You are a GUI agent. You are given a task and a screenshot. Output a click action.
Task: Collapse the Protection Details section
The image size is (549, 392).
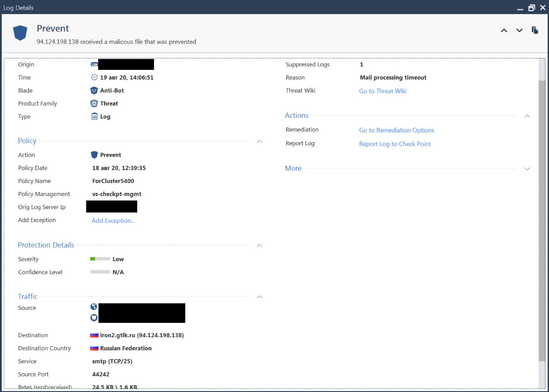(x=259, y=245)
